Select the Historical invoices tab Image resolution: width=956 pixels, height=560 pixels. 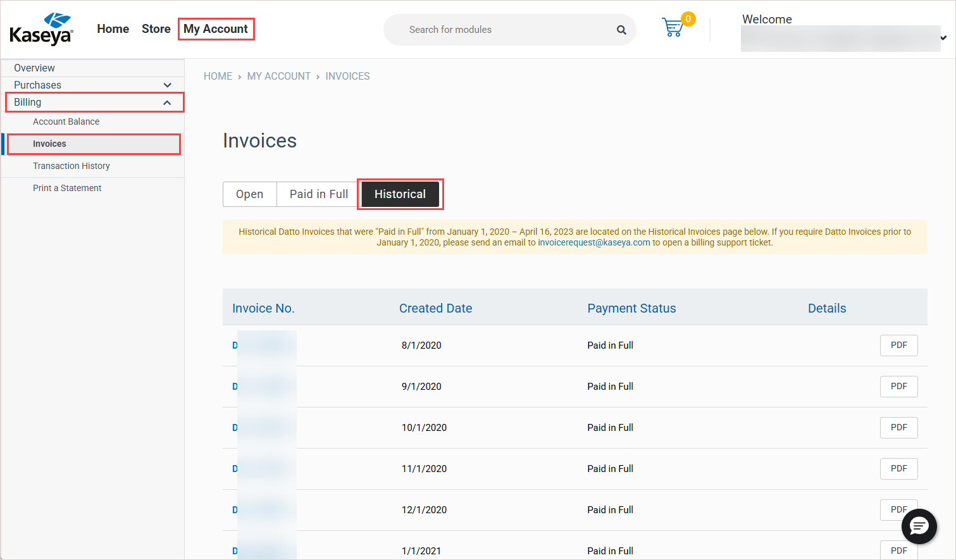coord(400,194)
